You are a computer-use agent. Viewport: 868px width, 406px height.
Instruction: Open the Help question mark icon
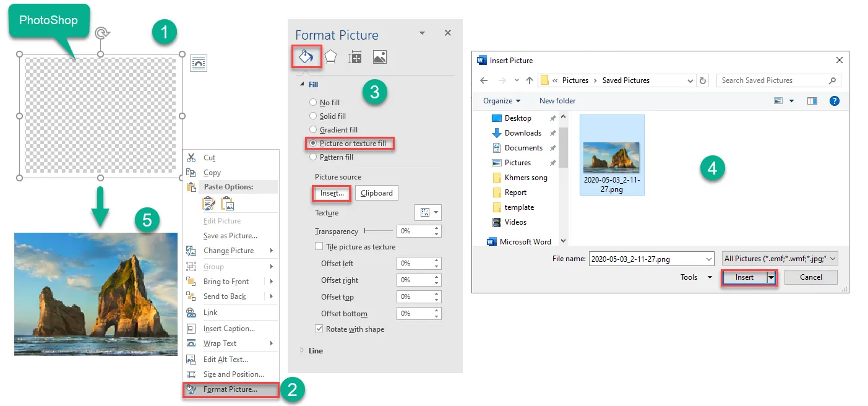coord(834,101)
